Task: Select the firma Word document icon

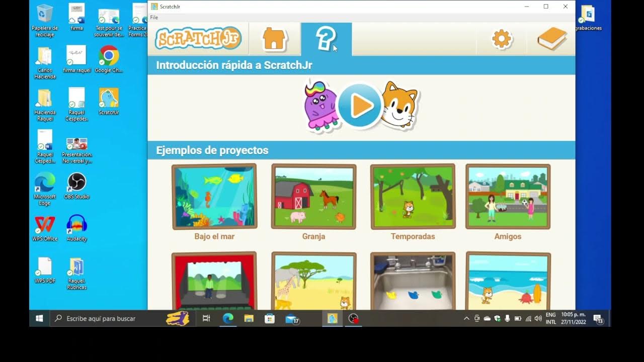Action: pos(76,17)
